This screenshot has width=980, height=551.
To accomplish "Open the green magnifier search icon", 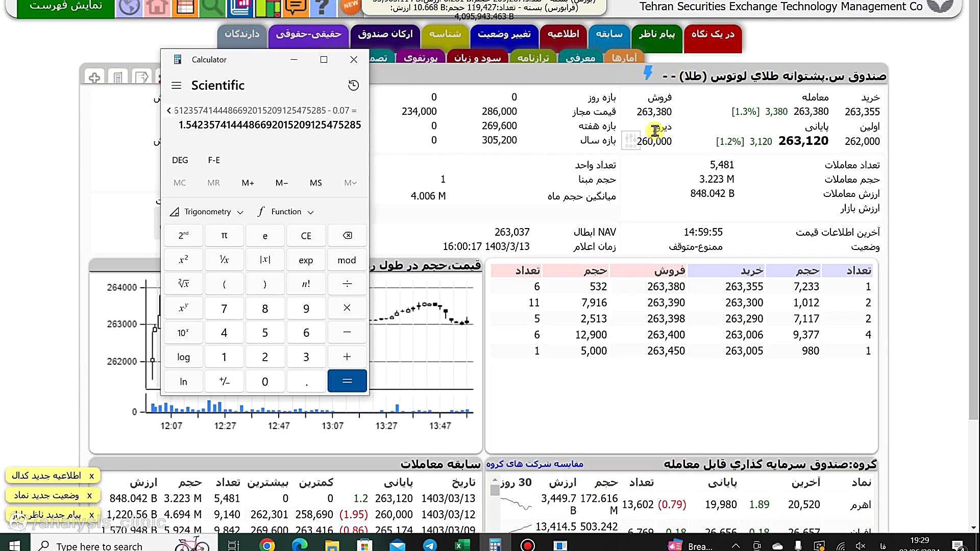I will click(212, 7).
